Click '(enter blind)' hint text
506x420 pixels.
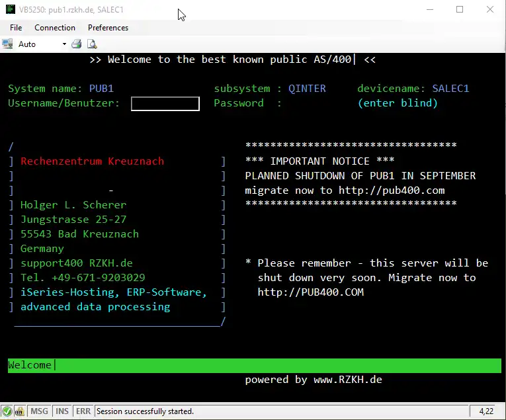[398, 103]
